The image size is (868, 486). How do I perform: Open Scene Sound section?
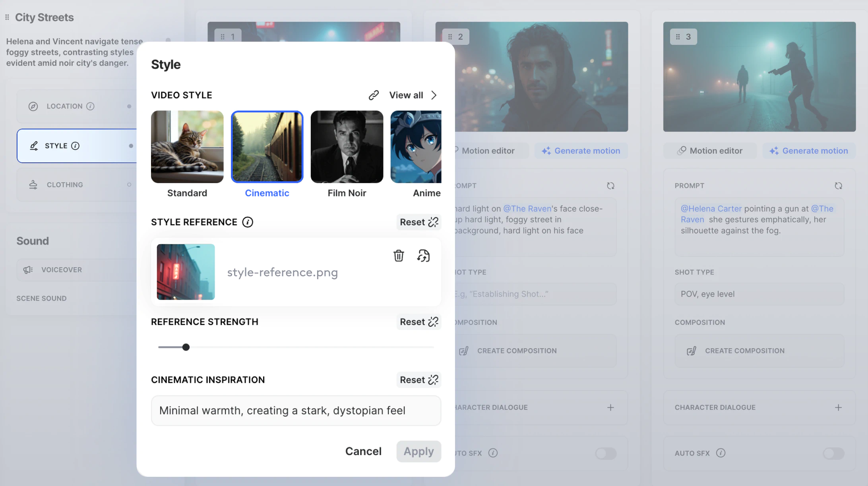pos(41,299)
